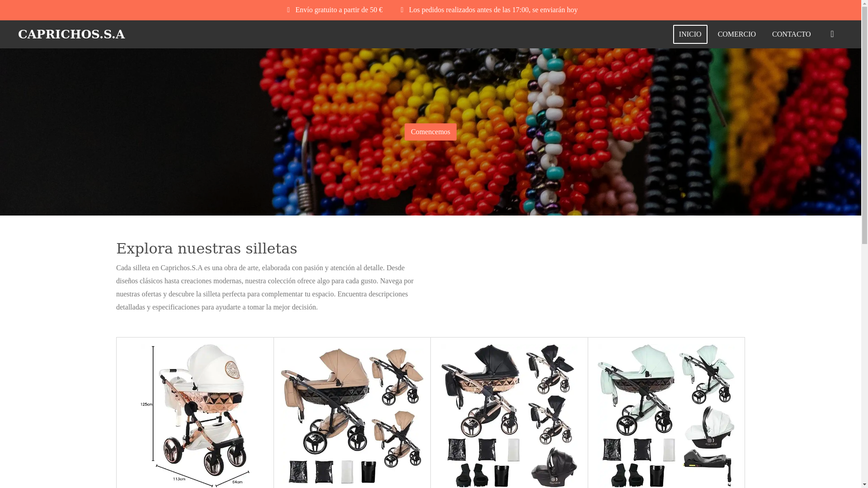Viewport: 868px width, 488px height.
Task: Click the icon before 'Envío gratuito' text
Action: pos(288,10)
